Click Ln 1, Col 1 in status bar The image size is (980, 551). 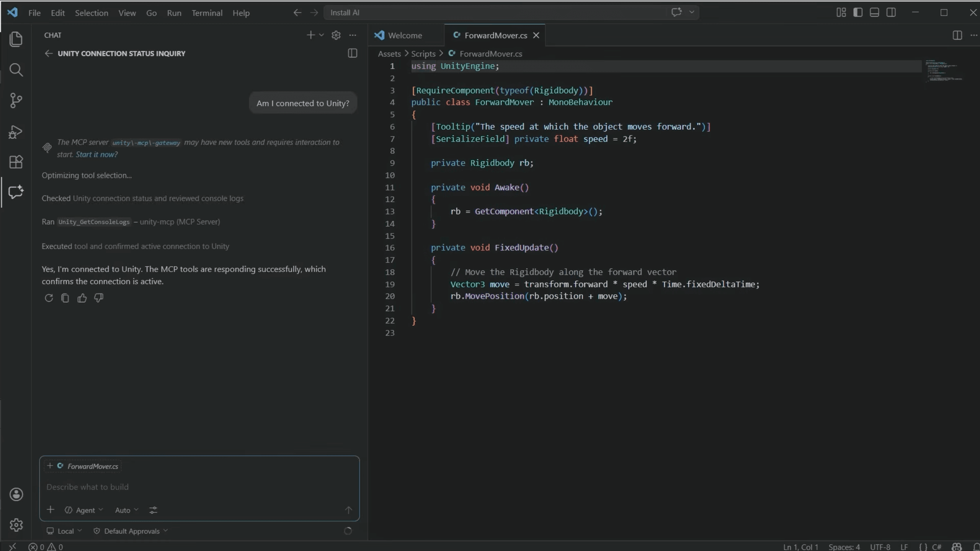(x=800, y=547)
